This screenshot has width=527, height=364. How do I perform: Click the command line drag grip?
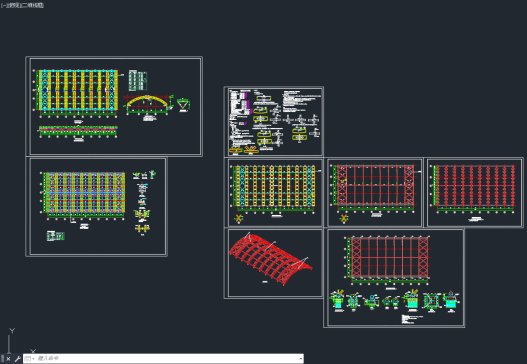pyautogui.click(x=2, y=359)
